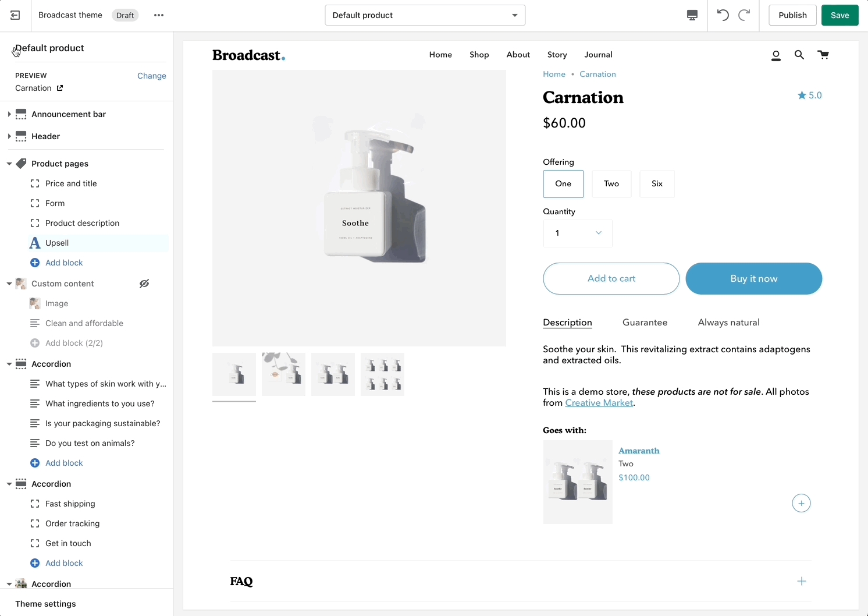Click the exit editor icon
The width and height of the screenshot is (868, 616).
[15, 15]
